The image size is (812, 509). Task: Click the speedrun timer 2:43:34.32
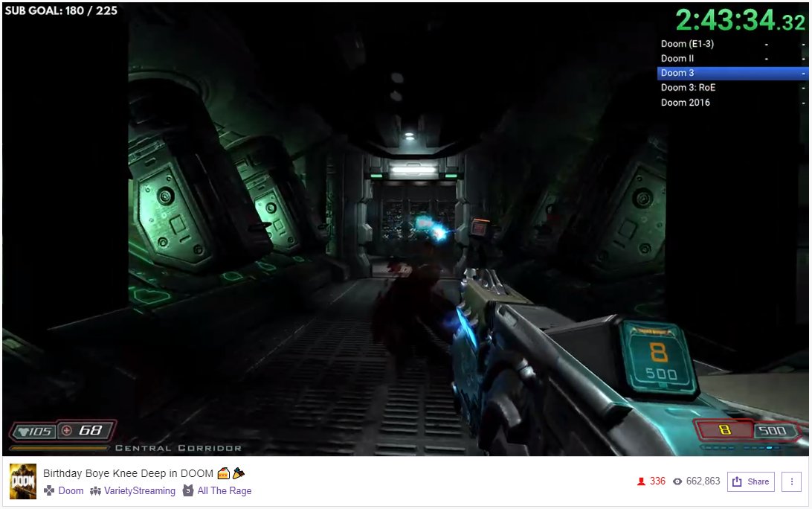741,21
